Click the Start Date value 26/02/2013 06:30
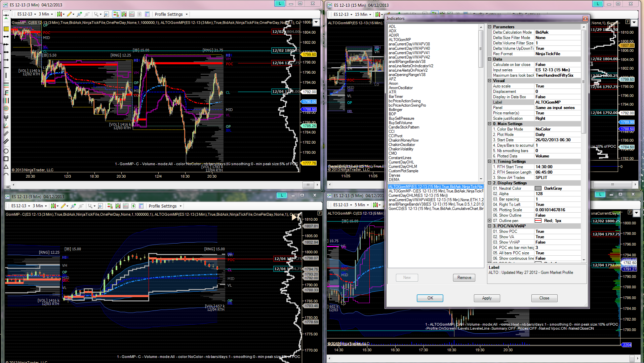 557,140
